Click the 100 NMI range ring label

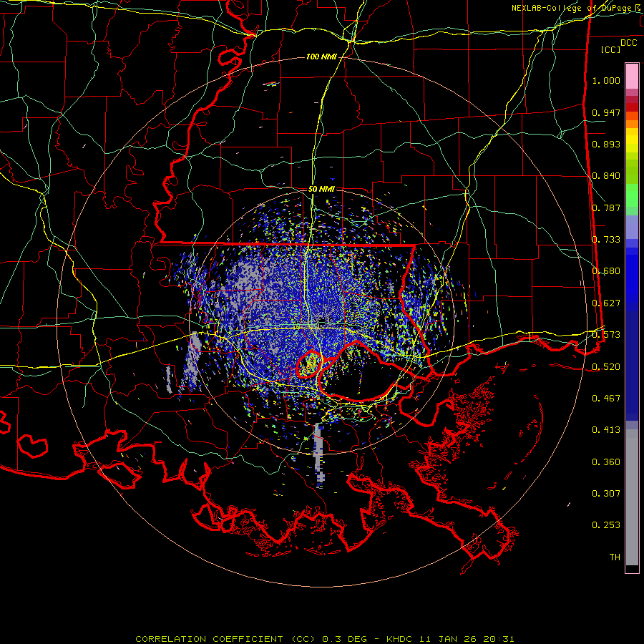321,57
